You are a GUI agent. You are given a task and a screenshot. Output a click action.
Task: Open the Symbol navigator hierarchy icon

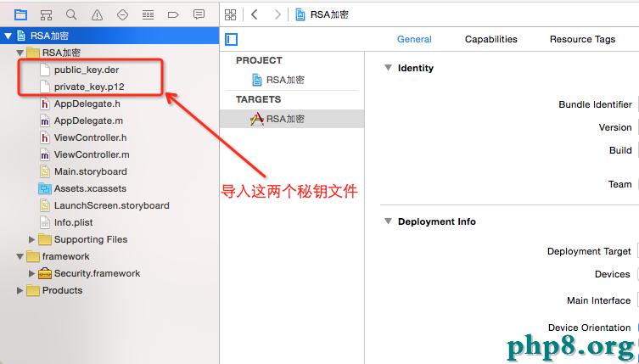(46, 15)
